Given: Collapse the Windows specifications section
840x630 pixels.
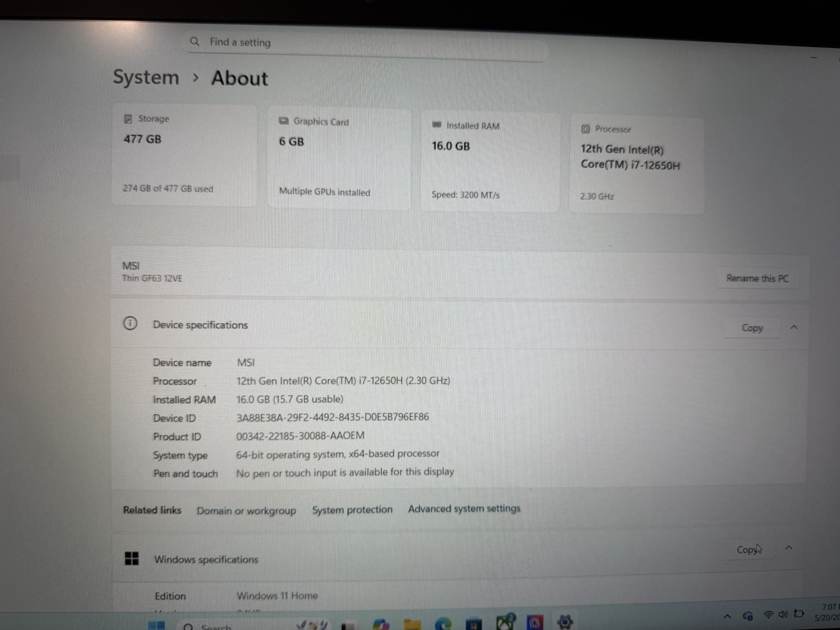Looking at the screenshot, I should pyautogui.click(x=789, y=548).
